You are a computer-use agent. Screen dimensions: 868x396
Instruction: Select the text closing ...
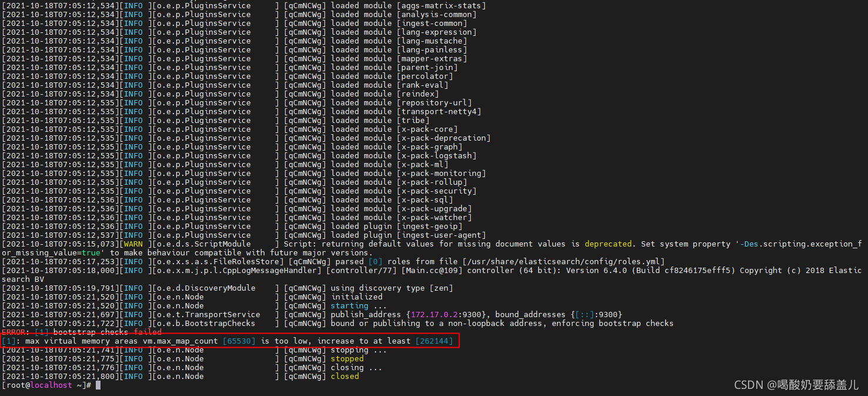347,368
